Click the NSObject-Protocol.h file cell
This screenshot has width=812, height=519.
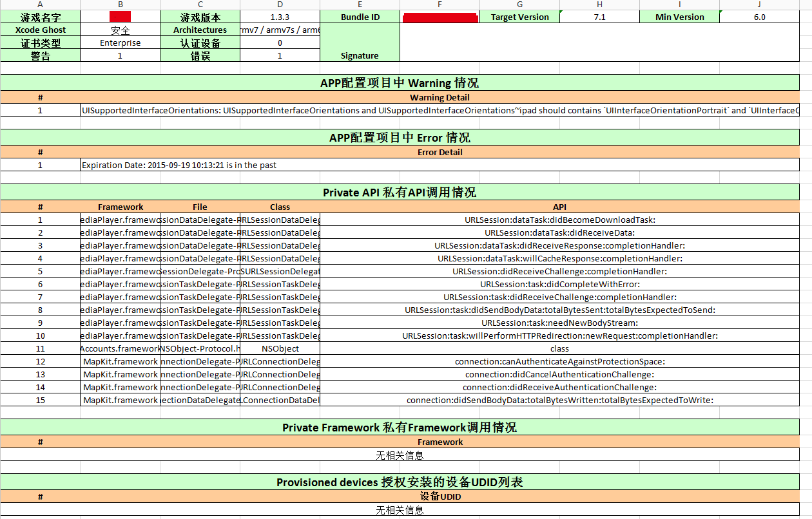(200, 348)
